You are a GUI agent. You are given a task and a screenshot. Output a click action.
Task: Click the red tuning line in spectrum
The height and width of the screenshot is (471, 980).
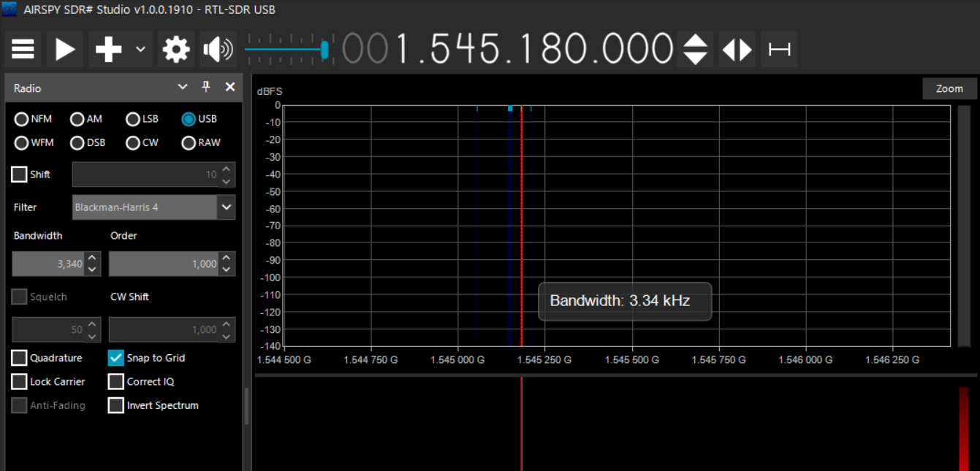click(x=521, y=226)
